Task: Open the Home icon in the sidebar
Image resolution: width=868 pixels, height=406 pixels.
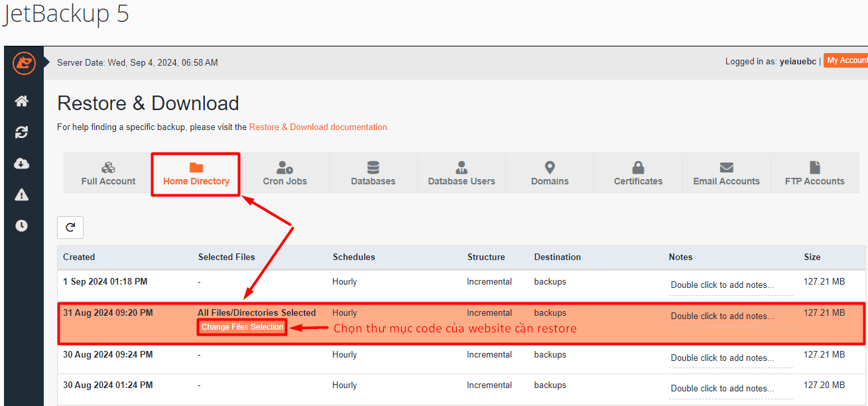Action: 21,101
